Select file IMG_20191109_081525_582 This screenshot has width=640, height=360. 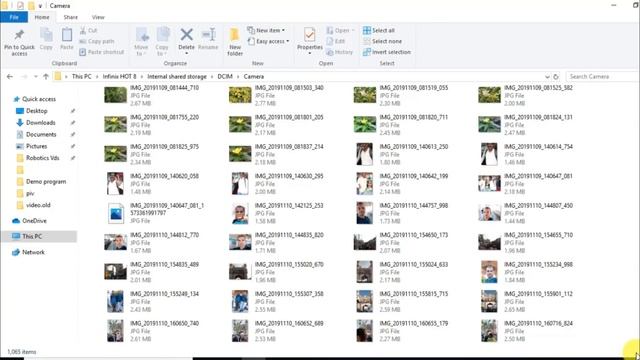point(526,96)
